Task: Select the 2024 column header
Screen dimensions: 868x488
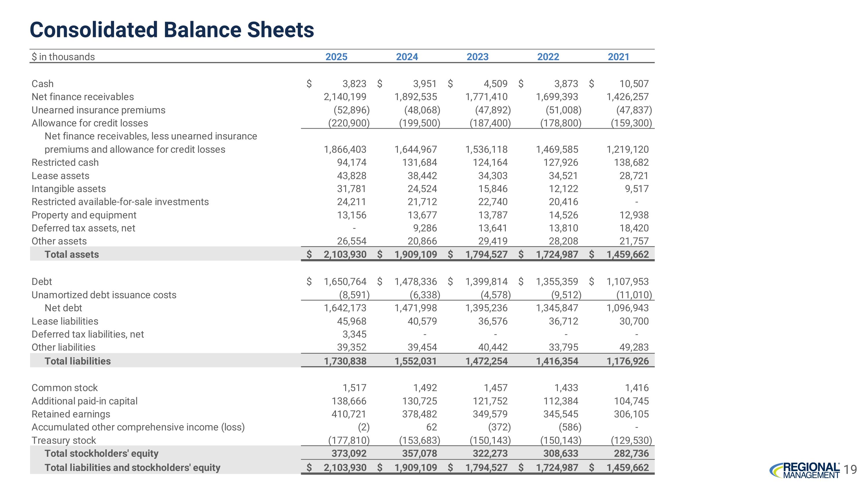Action: 407,57
